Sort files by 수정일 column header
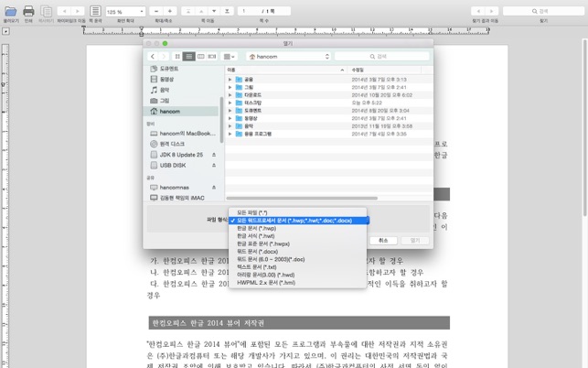This screenshot has width=588, height=368. (358, 70)
